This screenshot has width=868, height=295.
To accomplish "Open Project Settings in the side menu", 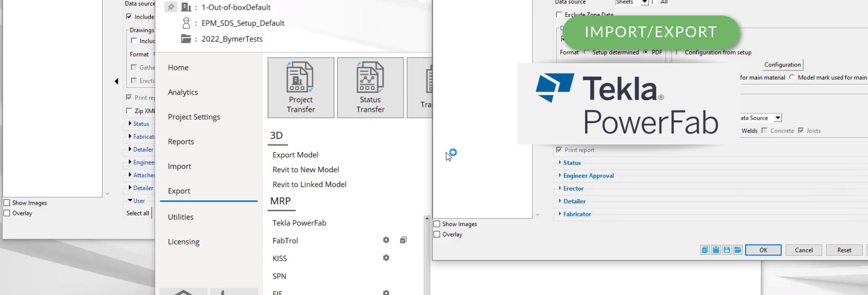I will click(194, 117).
